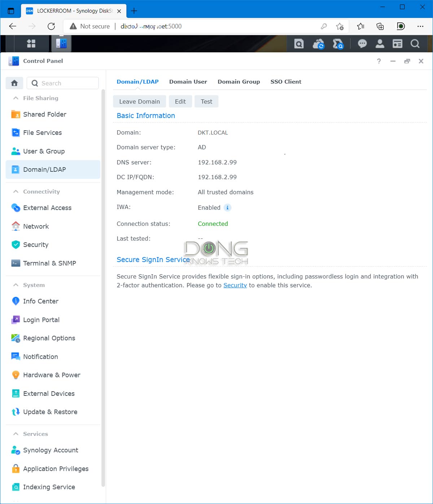
Task: Collapse the Connectivity section
Action: click(x=16, y=192)
